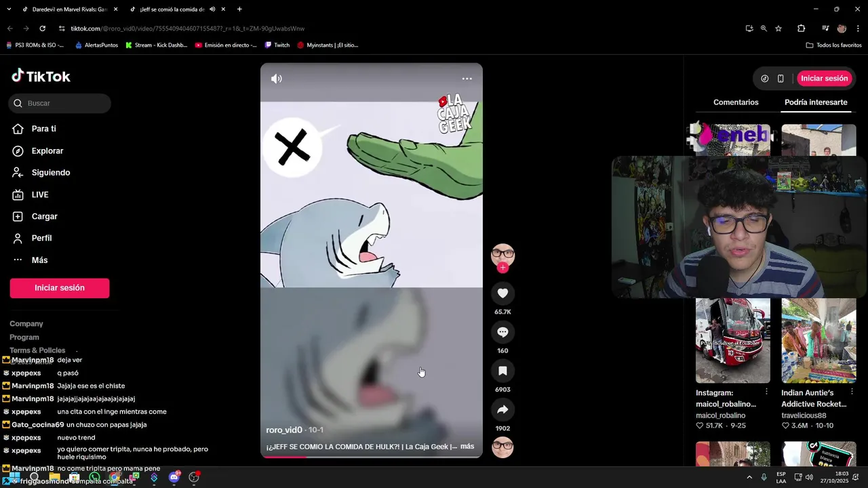
Task: Bookmark this page with the star
Action: coord(778,28)
